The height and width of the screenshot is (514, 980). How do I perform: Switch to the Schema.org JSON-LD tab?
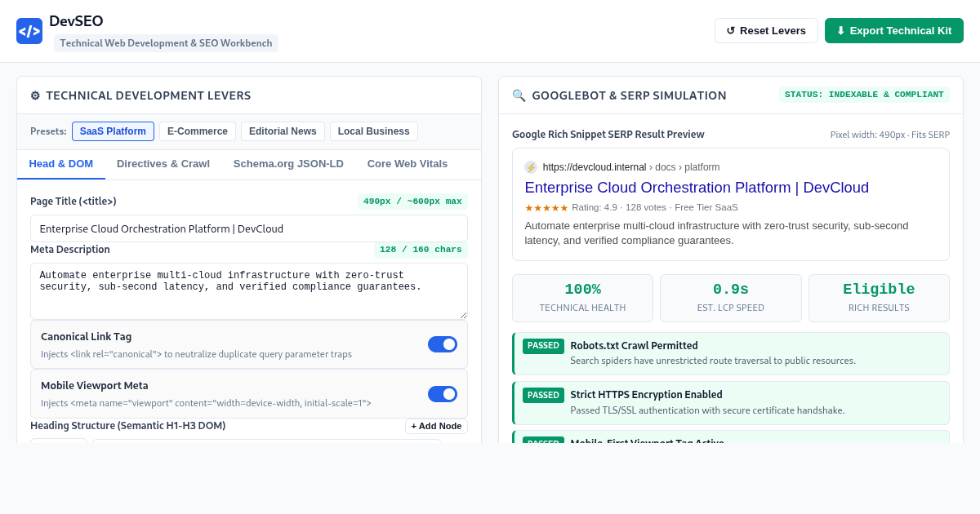coord(288,164)
